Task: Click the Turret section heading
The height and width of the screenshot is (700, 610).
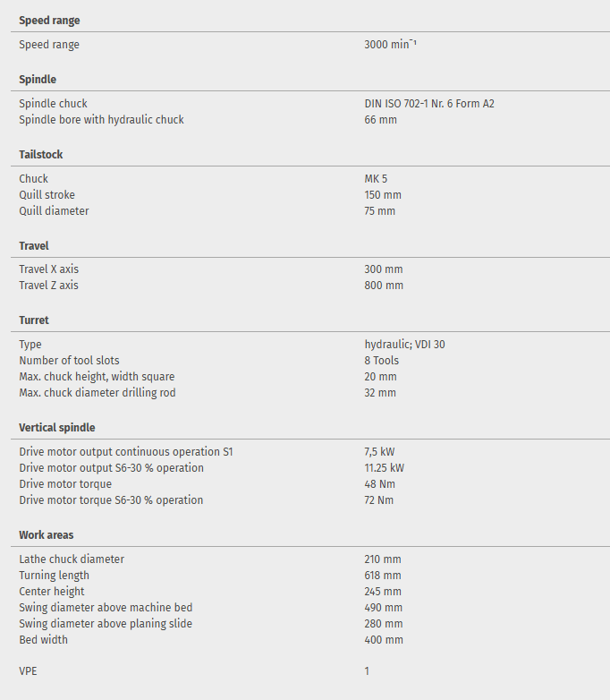Action: [x=34, y=320]
